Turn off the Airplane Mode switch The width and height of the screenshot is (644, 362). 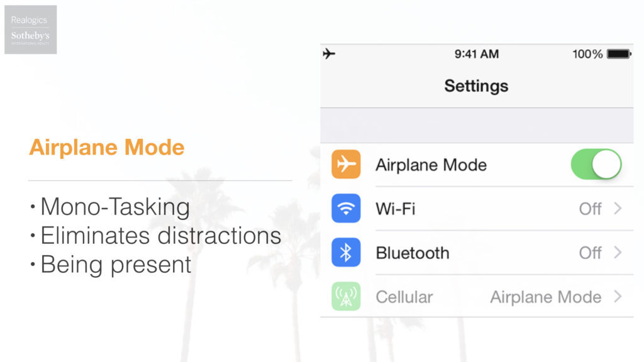click(596, 164)
